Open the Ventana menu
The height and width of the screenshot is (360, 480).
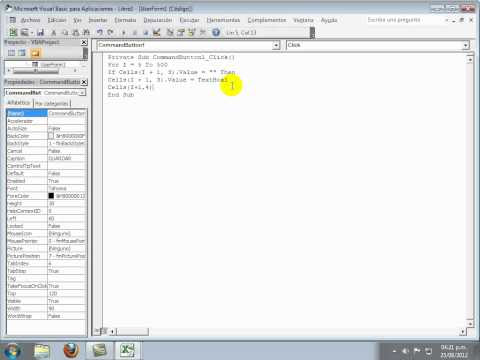(303, 20)
